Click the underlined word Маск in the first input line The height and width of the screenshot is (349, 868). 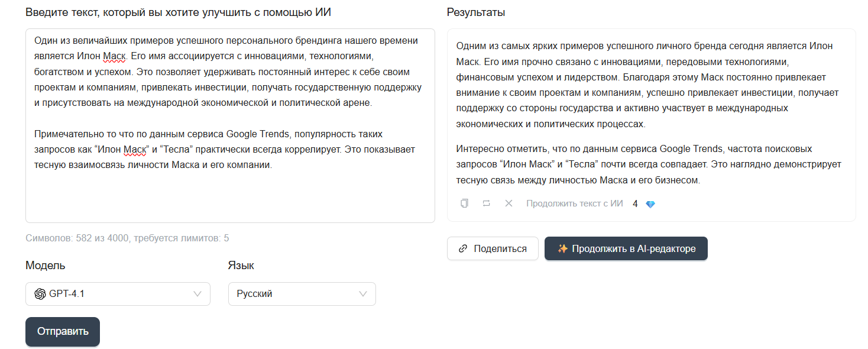115,57
